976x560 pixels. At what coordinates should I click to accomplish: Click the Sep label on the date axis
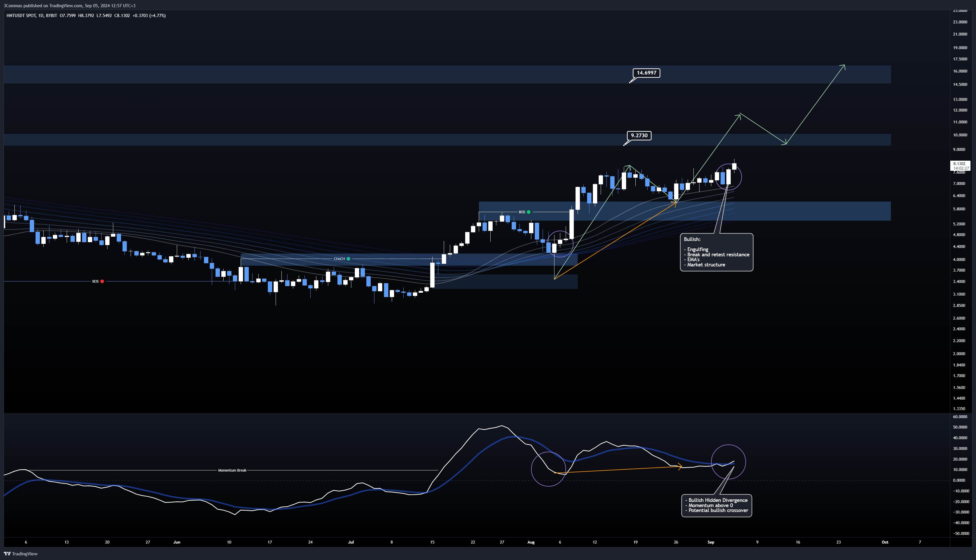(x=711, y=542)
